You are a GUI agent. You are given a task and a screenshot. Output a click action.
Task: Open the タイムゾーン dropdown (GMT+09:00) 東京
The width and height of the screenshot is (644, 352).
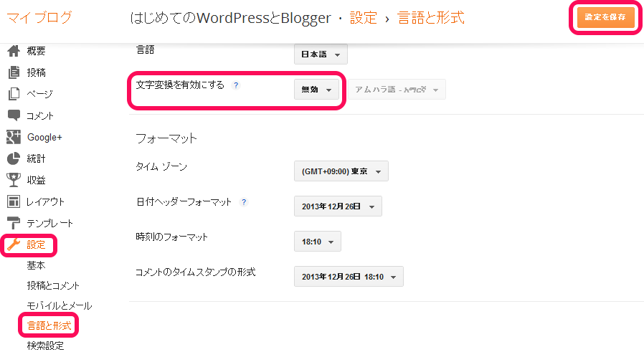point(341,171)
